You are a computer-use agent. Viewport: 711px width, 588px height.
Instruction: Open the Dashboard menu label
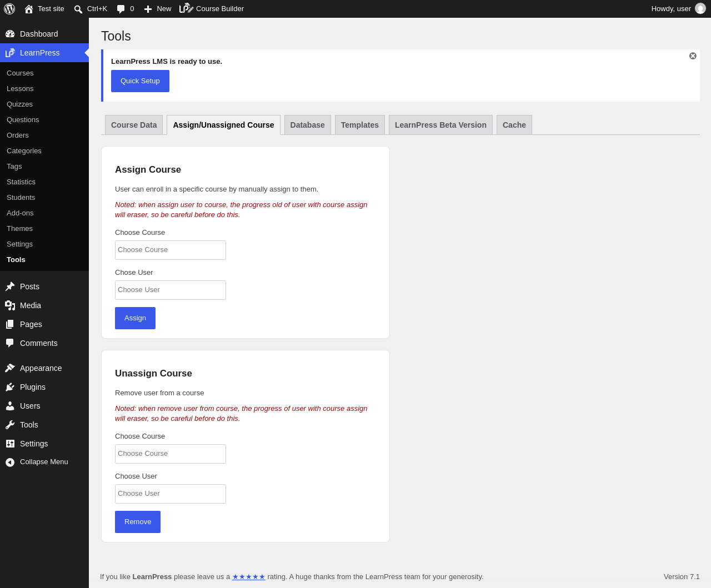click(x=39, y=34)
